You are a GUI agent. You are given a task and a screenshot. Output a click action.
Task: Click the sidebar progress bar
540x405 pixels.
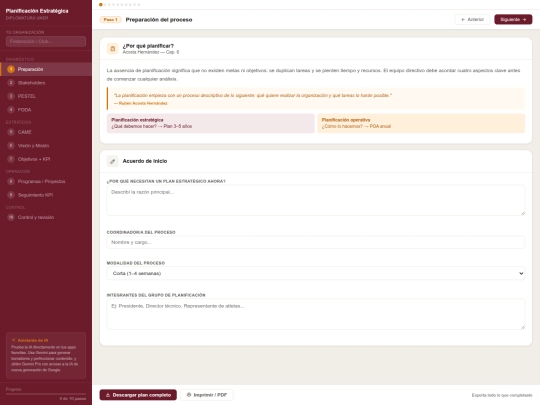[46, 394]
